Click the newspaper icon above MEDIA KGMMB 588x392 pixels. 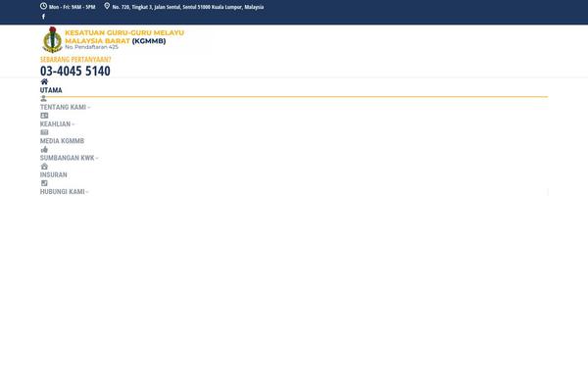pos(44,132)
